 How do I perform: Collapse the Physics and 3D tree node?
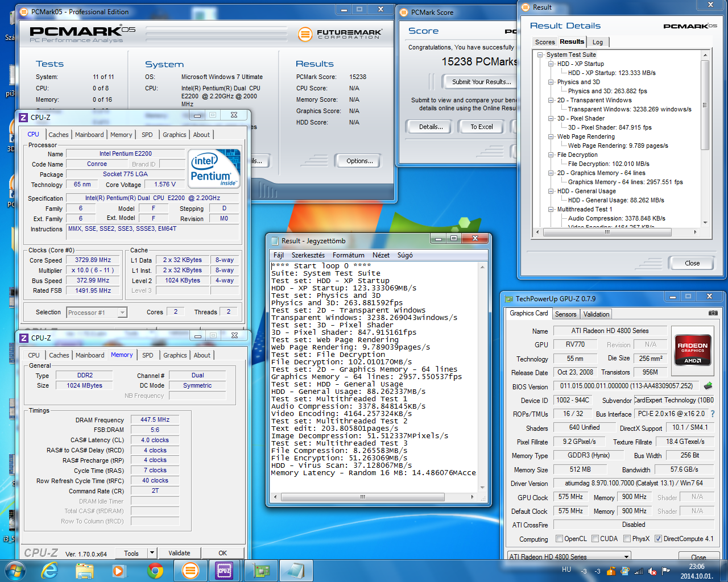point(551,82)
